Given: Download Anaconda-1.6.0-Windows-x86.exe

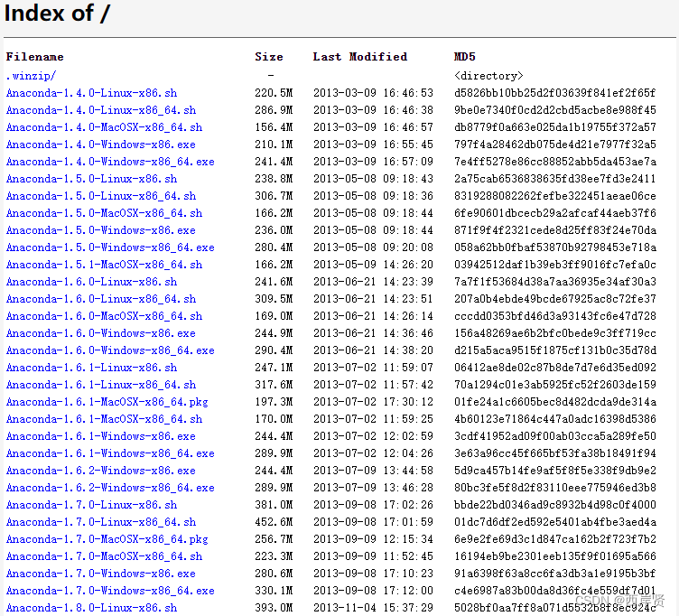Looking at the screenshot, I should coord(101,333).
